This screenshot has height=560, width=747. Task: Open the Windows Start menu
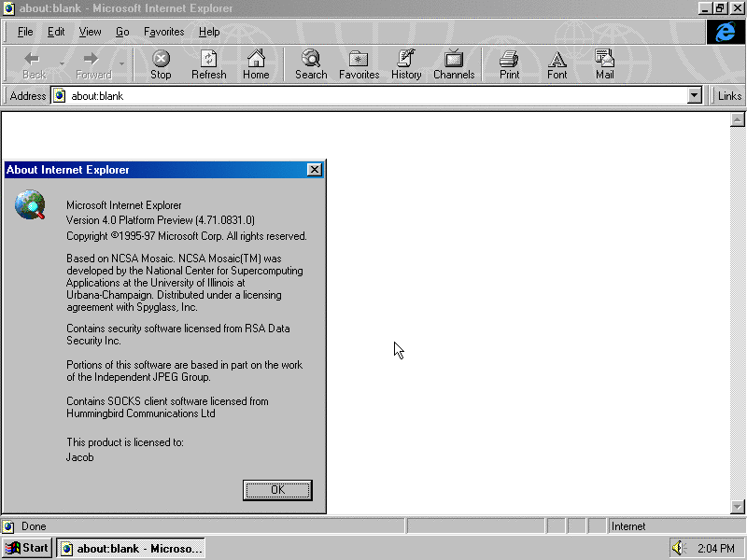[28, 548]
